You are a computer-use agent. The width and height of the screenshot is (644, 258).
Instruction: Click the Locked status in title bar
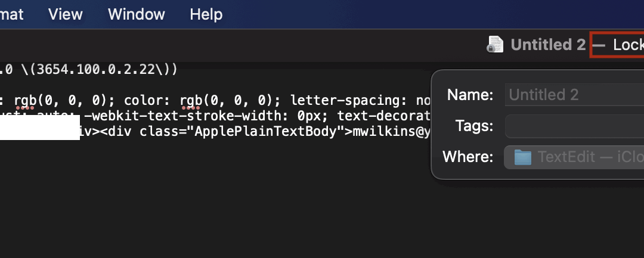627,45
